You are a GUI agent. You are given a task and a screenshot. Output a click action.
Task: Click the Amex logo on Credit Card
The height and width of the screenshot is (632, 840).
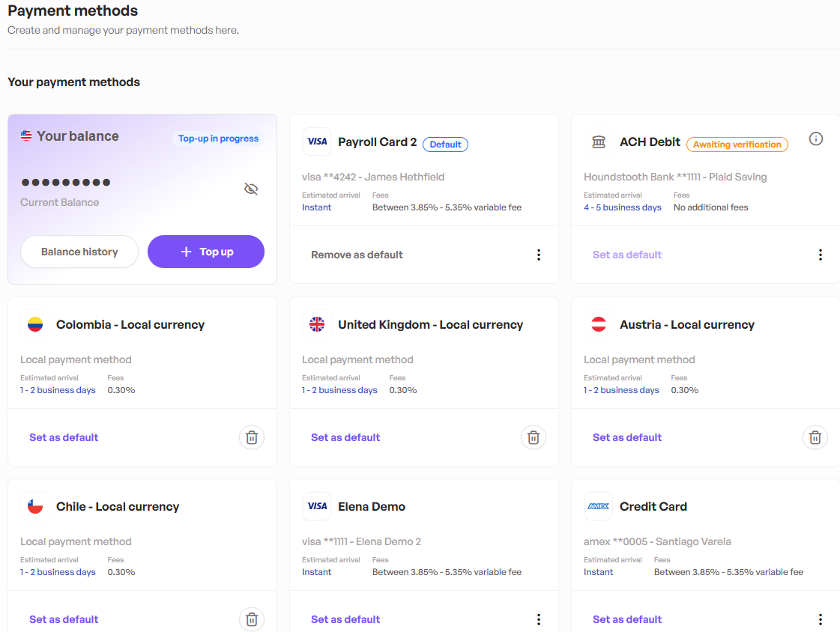pos(599,506)
